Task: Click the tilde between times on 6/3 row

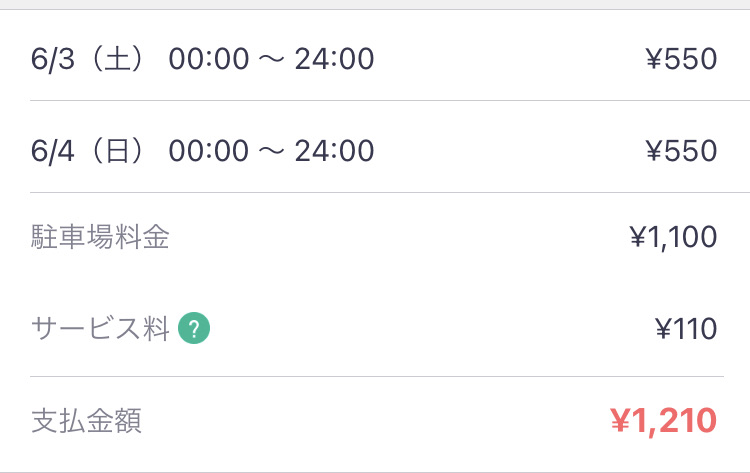Action: [x=271, y=59]
